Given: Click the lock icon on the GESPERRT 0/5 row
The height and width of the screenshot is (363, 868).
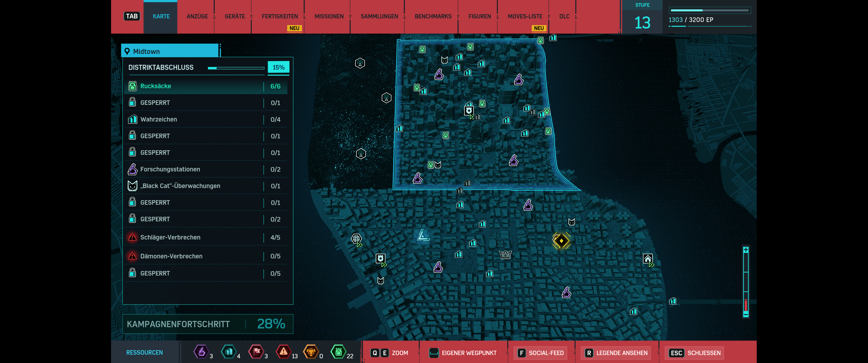Looking at the screenshot, I should click(x=132, y=273).
